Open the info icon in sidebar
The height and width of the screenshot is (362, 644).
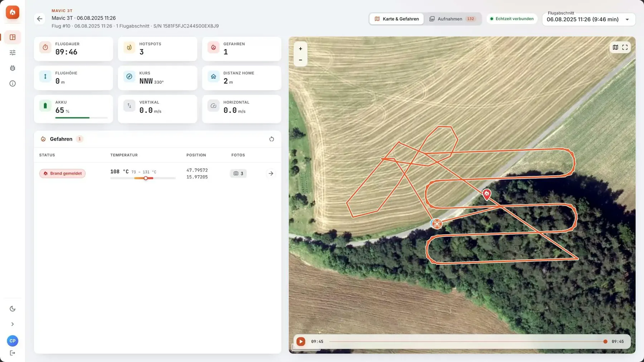coord(13,83)
